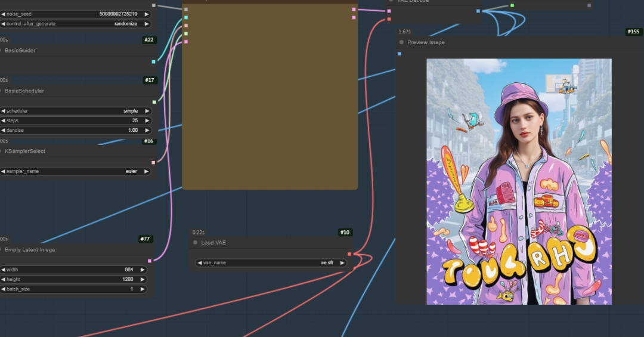Select previous scheduler option
The image size is (644, 337).
tap(4, 111)
